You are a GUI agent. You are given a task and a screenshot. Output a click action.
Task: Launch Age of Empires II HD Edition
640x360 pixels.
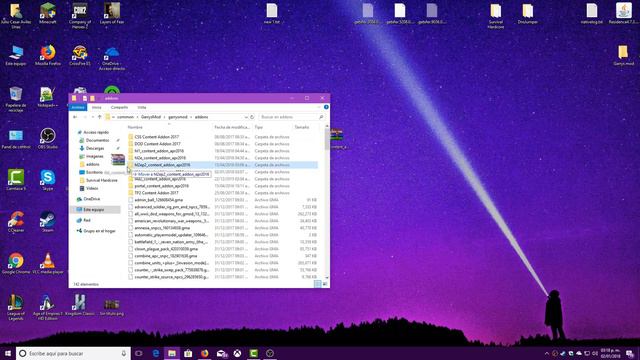click(48, 308)
